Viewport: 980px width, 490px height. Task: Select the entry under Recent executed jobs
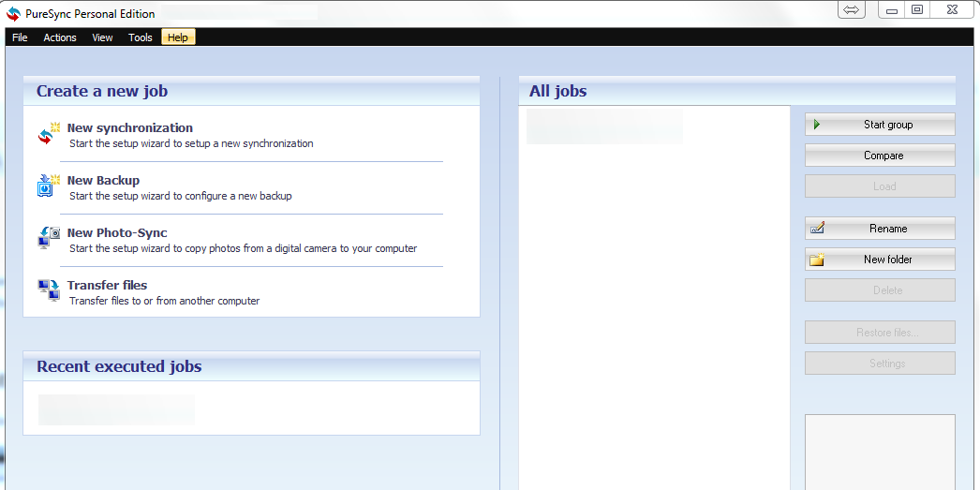click(x=116, y=409)
